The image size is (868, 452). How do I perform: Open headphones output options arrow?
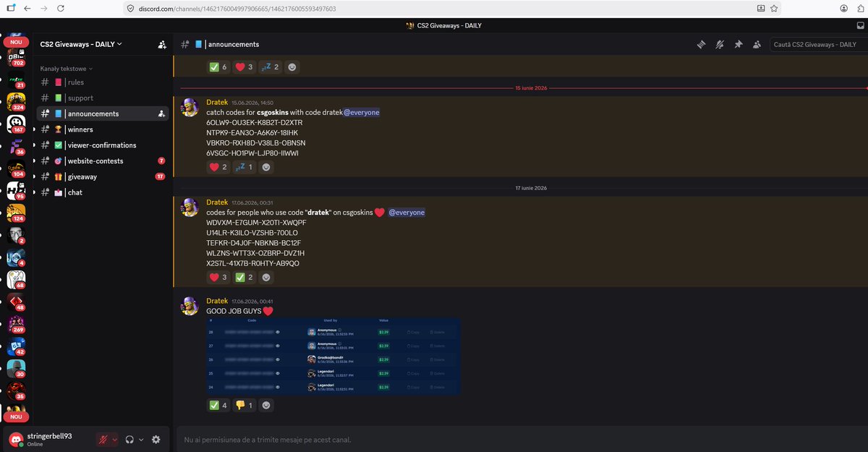click(x=141, y=439)
